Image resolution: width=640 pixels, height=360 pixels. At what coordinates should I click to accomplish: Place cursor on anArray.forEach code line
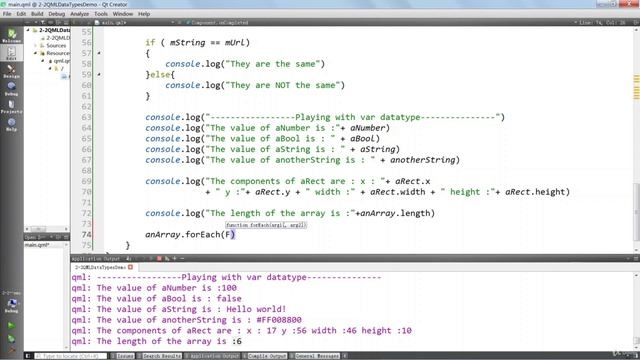190,235
